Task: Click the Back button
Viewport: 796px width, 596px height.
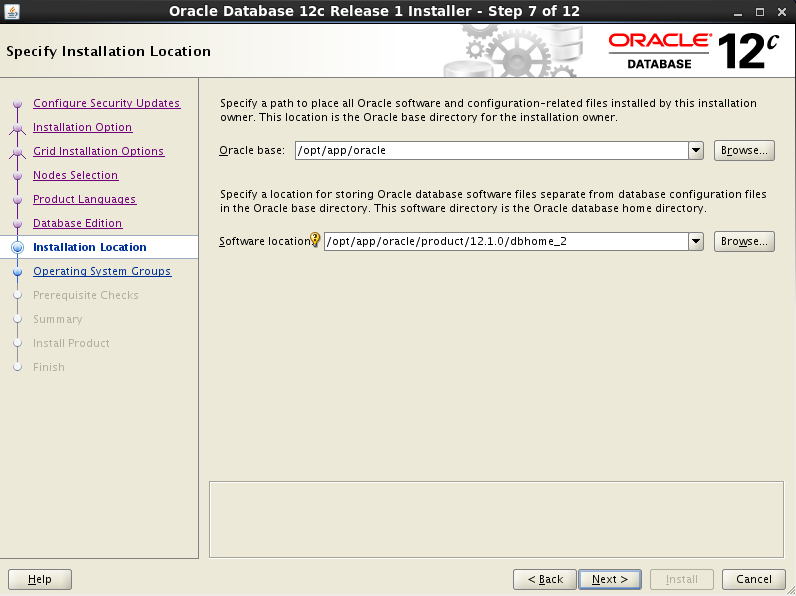Action: pos(545,579)
